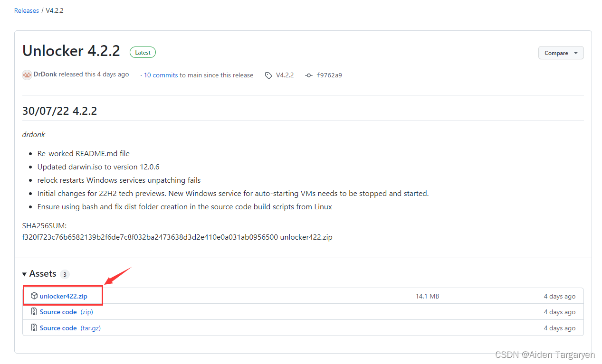Screen dimensions: 602x364
Task: Open the Compare dropdown
Action: [561, 53]
